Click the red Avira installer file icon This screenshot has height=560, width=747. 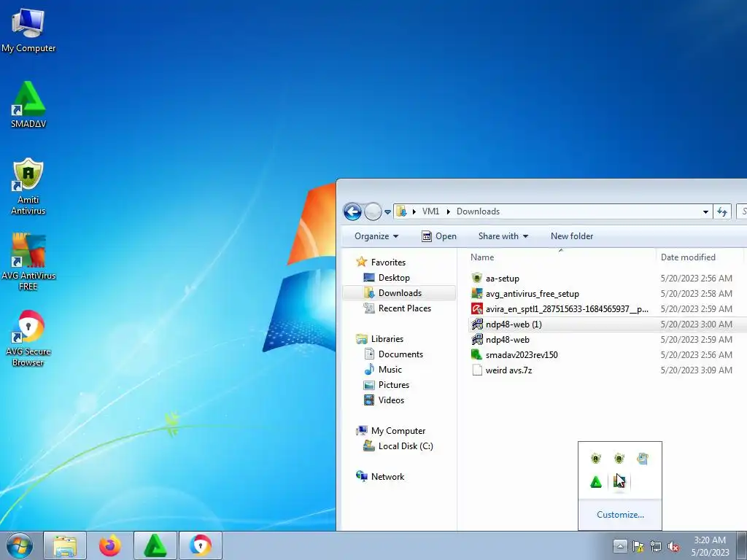click(x=477, y=308)
